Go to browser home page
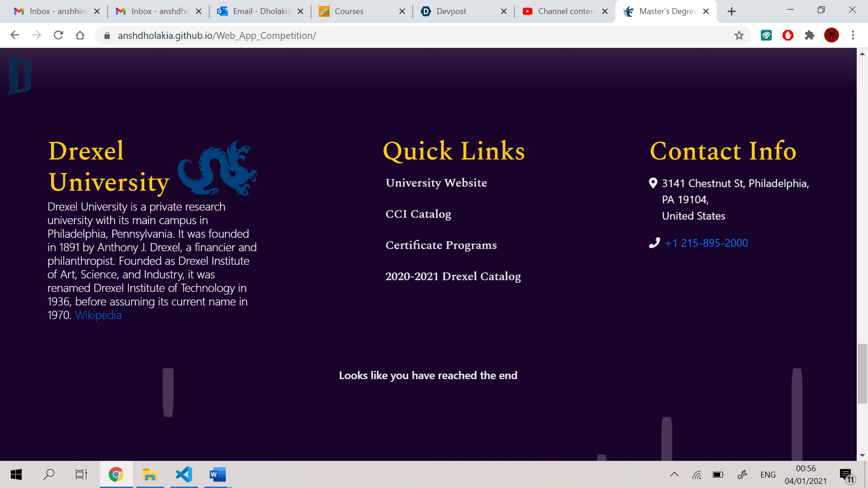 pyautogui.click(x=80, y=35)
